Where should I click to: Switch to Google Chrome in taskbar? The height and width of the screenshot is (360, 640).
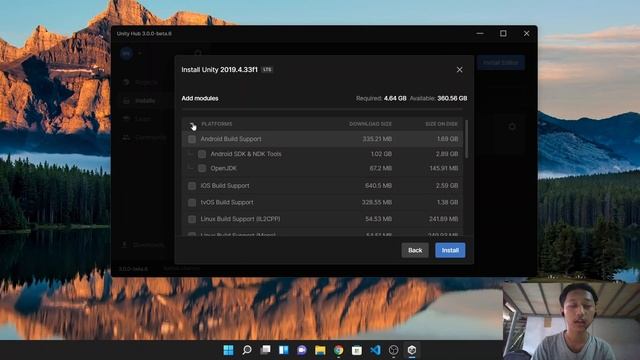pyautogui.click(x=338, y=350)
